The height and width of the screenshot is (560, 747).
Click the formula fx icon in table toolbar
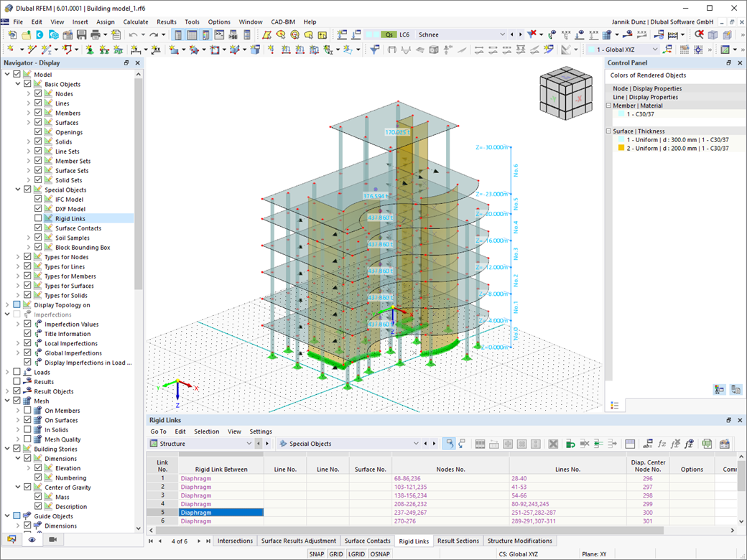click(662, 444)
